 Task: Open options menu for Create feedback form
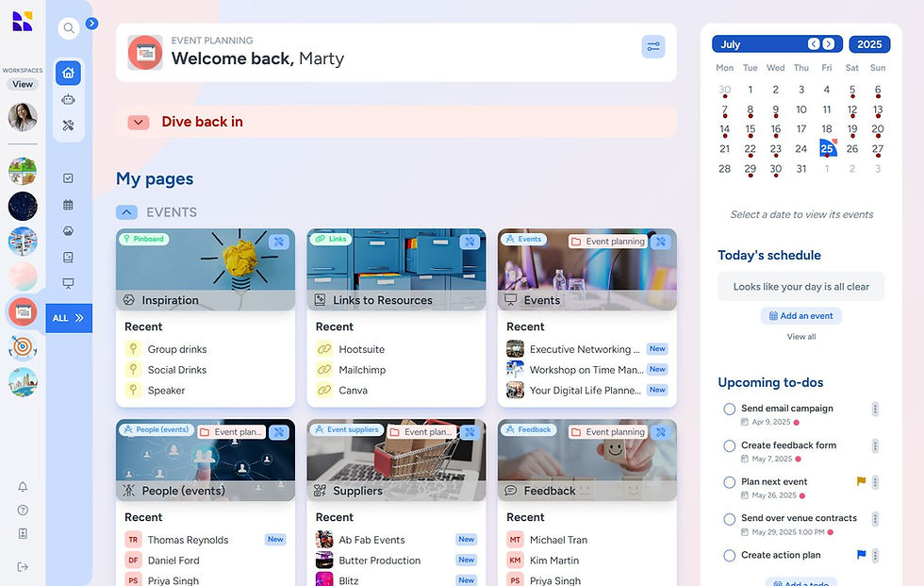pyautogui.click(x=875, y=445)
